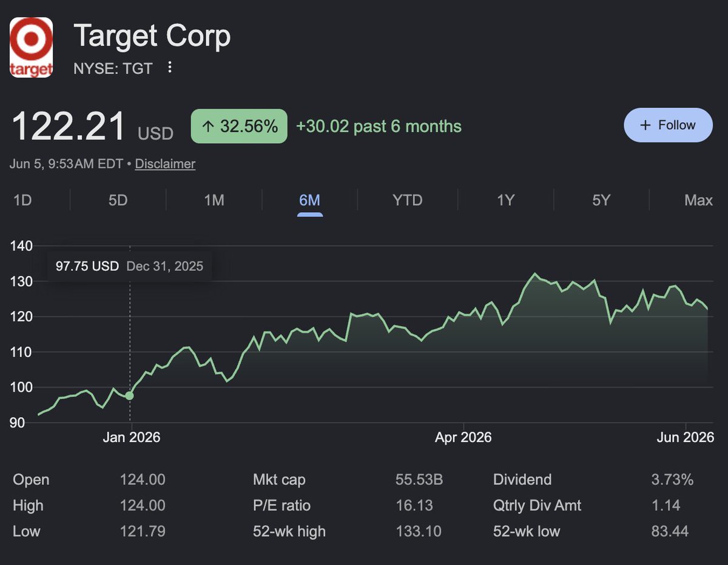This screenshot has height=565, width=728.
Task: Click the Target Corp logo thumbnail
Action: (x=31, y=47)
